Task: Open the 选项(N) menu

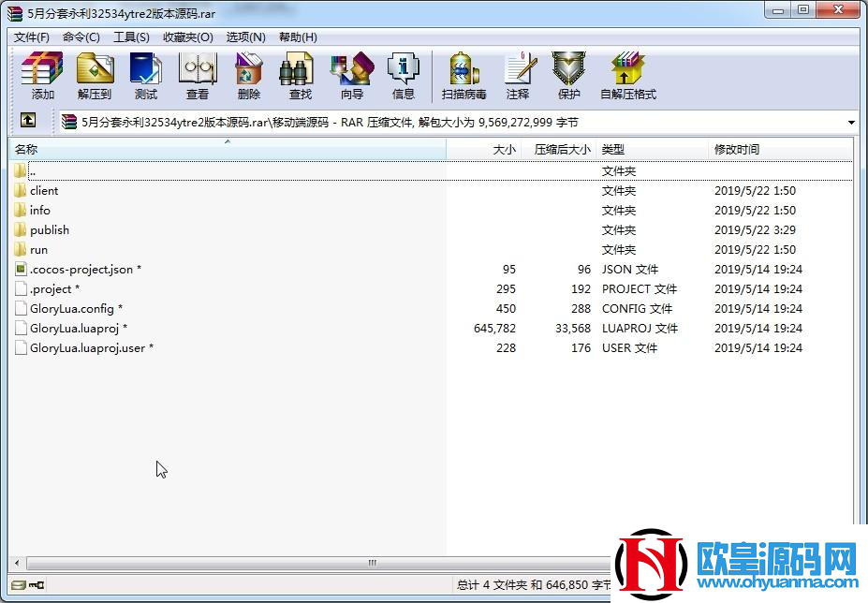Action: point(245,37)
